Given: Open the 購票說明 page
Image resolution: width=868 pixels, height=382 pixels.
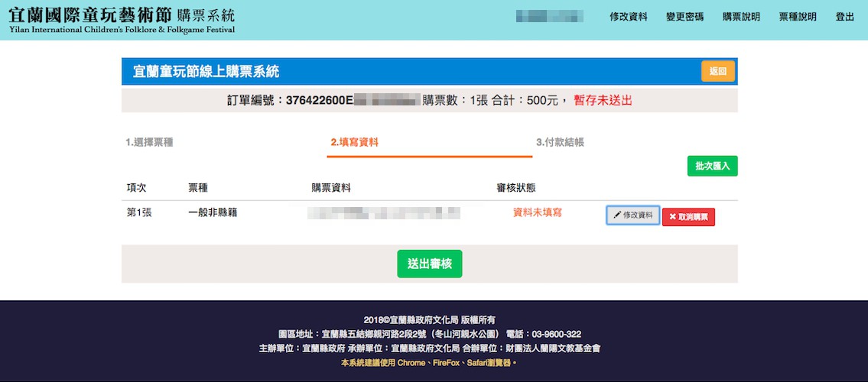Looking at the screenshot, I should [x=741, y=17].
